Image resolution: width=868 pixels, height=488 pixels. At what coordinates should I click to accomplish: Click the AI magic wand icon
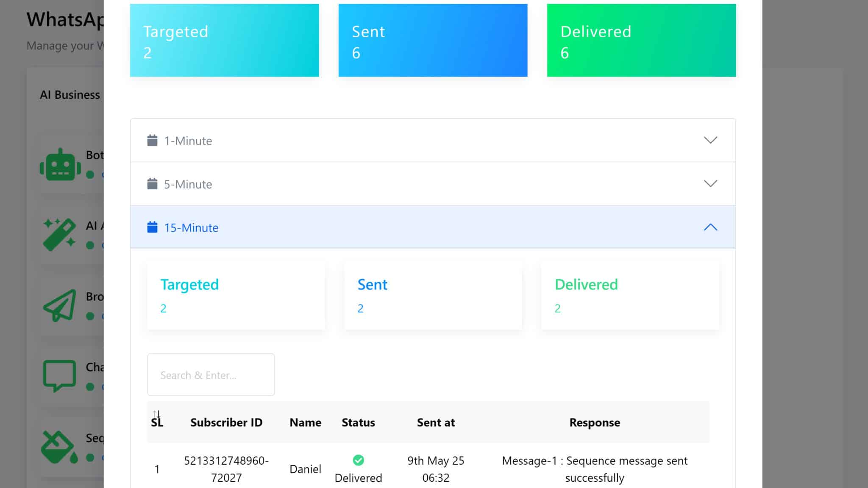pyautogui.click(x=59, y=234)
